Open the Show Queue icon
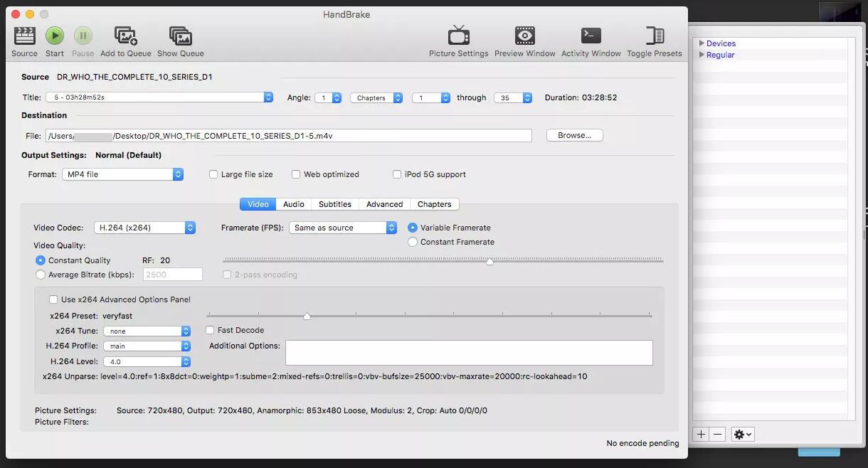The height and width of the screenshot is (468, 868). coord(180,36)
